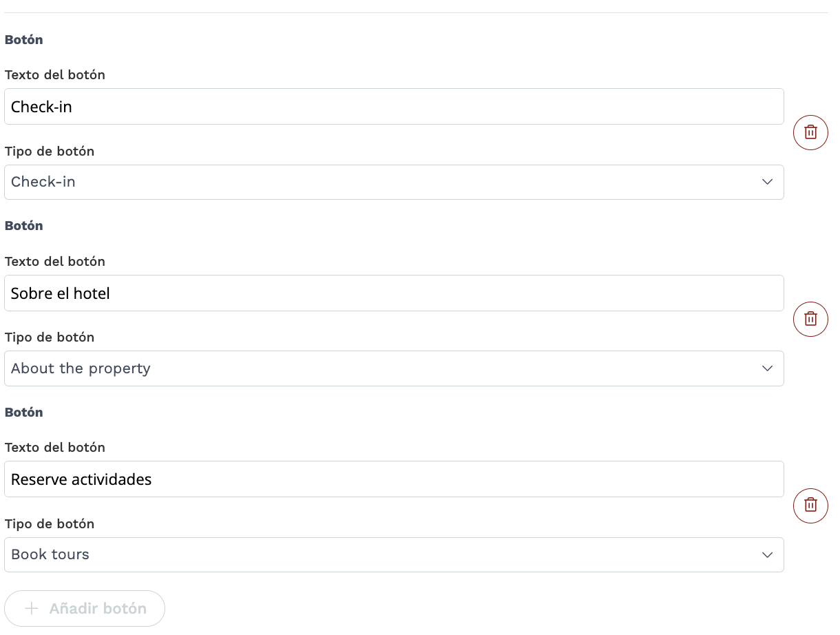Click Texto del botón label above Check-in field
The width and height of the screenshot is (840, 635).
(x=55, y=74)
